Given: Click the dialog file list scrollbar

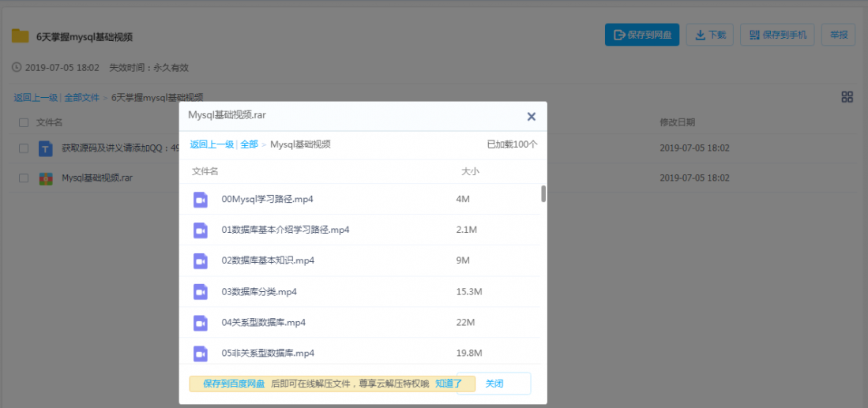Looking at the screenshot, I should (543, 194).
